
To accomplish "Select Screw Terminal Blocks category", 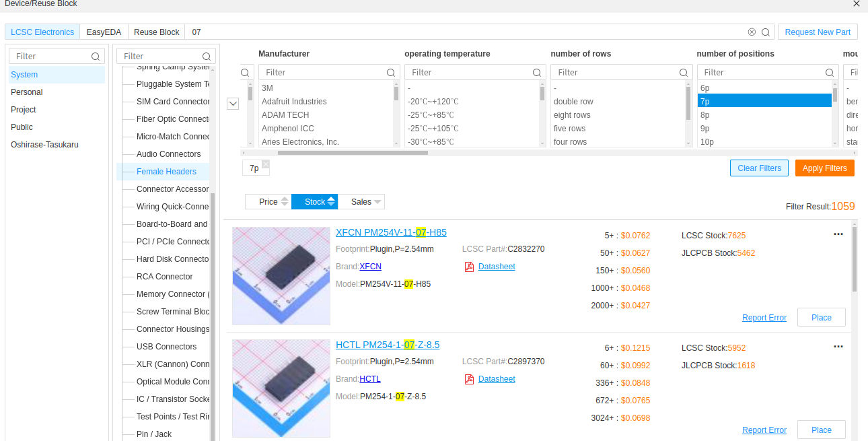I will pos(173,312).
